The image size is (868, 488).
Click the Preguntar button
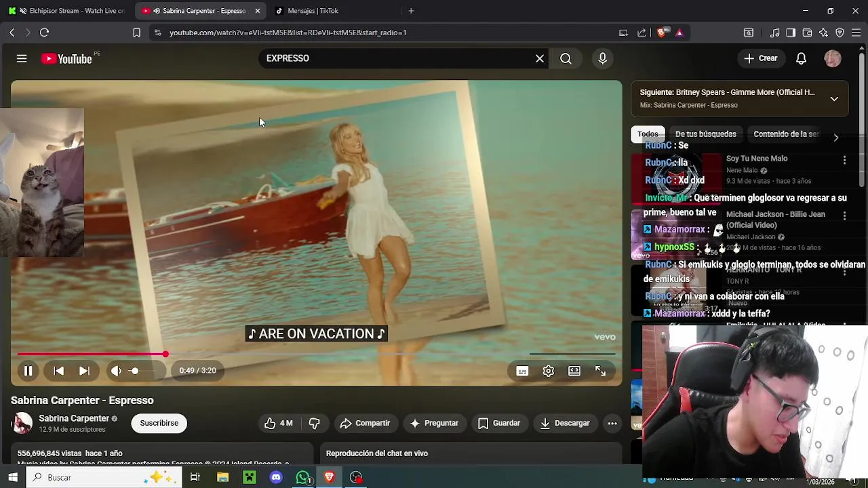point(434,423)
